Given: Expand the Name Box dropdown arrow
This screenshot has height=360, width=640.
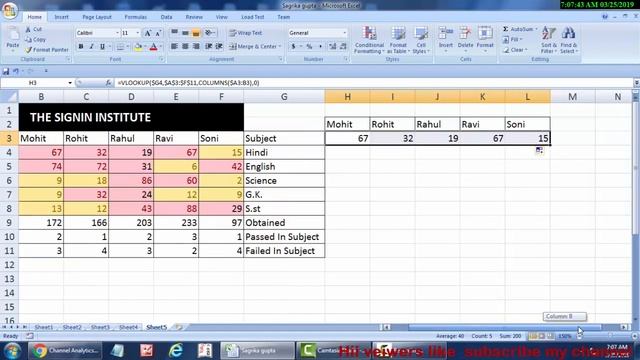Looking at the screenshot, I should [70, 83].
